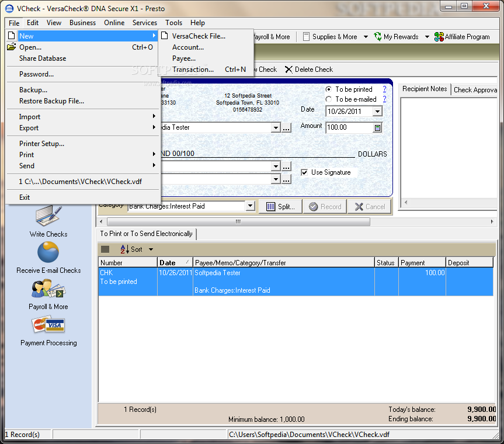The image size is (504, 444).
Task: Switch to the Check Approval tab
Action: pyautogui.click(x=474, y=90)
